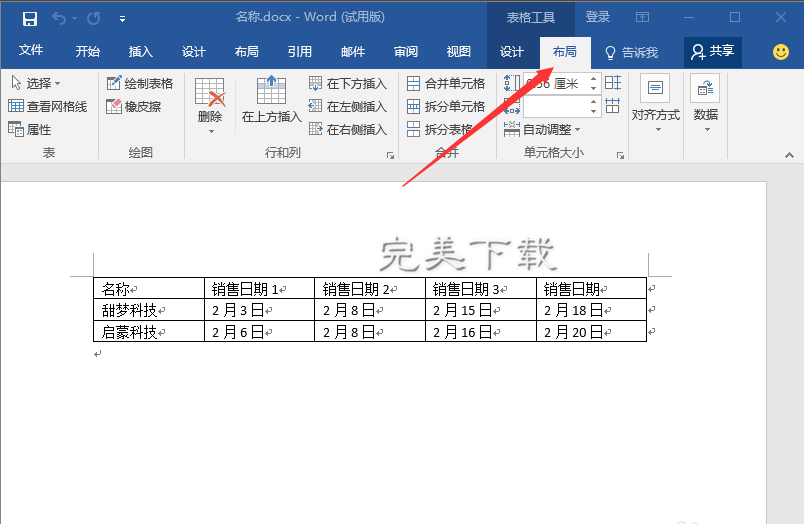Image resolution: width=804 pixels, height=524 pixels.
Task: Click 拆分单元格 split cells
Action: click(446, 107)
